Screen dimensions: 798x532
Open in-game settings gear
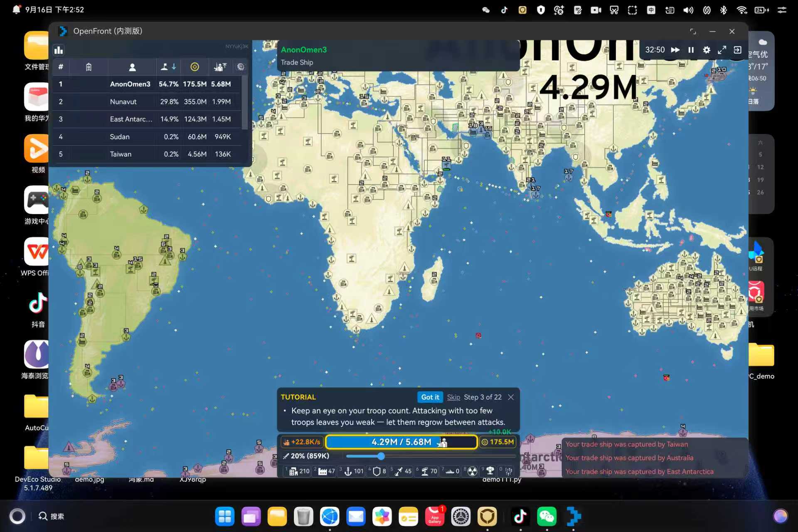(x=707, y=50)
